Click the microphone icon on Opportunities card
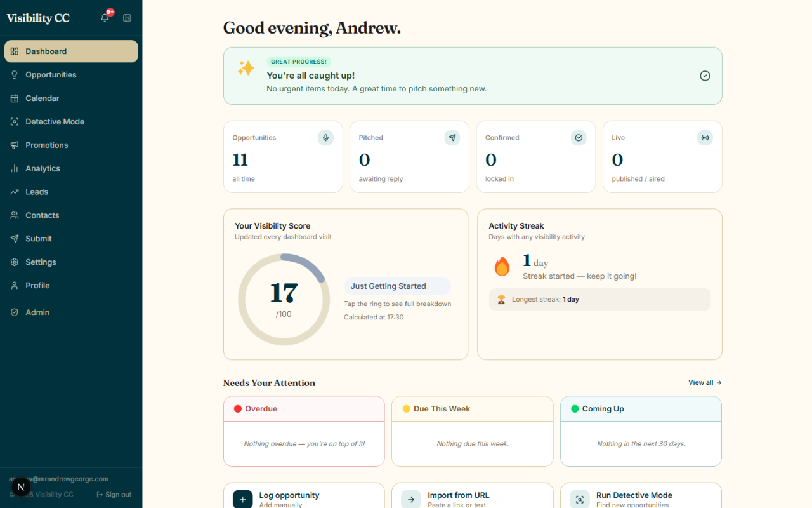Viewport: 812px width, 508px height. coord(325,138)
